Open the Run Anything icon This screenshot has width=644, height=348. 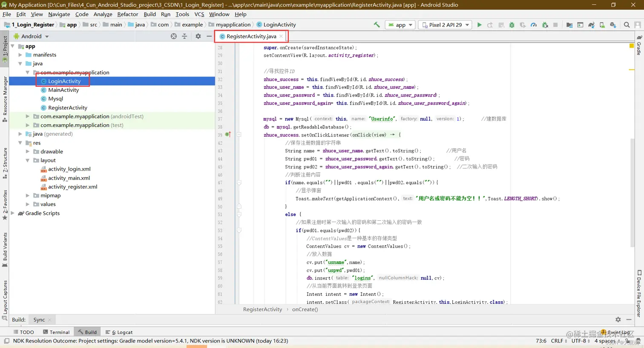click(x=580, y=25)
